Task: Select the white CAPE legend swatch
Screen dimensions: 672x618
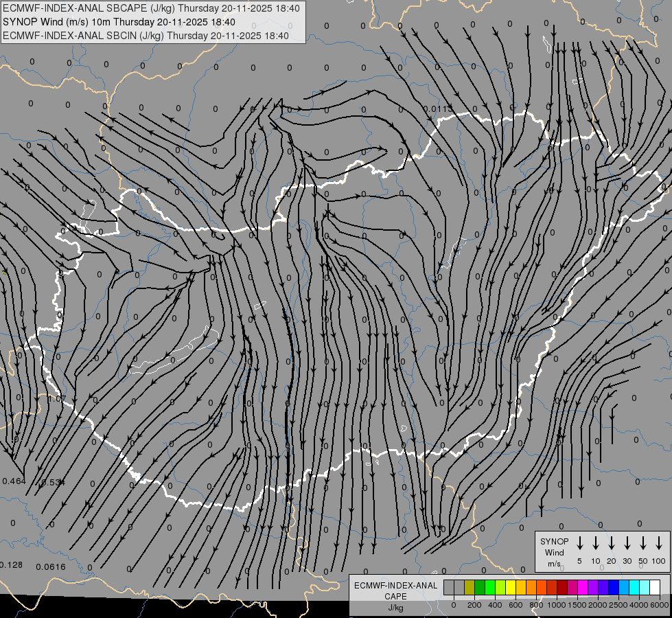Action: point(655,587)
